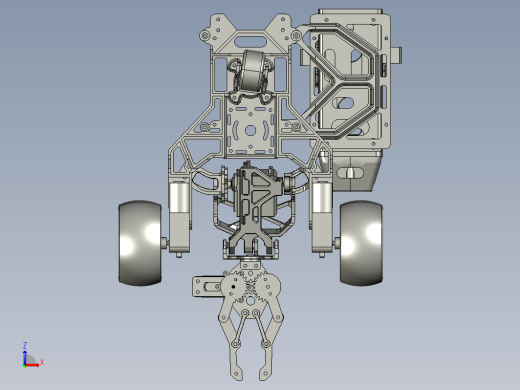Screen dimensions: 520x390
Task: Select the right drive gear motor housing
Action: [322, 217]
